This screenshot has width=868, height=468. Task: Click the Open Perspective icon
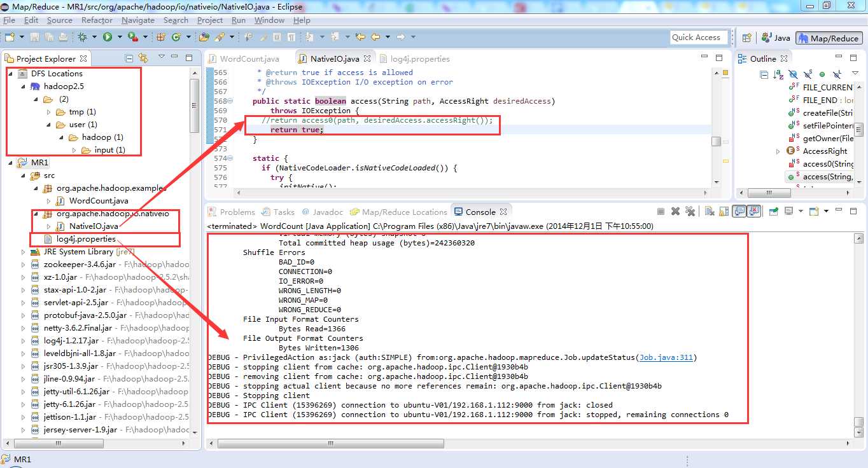coord(747,38)
